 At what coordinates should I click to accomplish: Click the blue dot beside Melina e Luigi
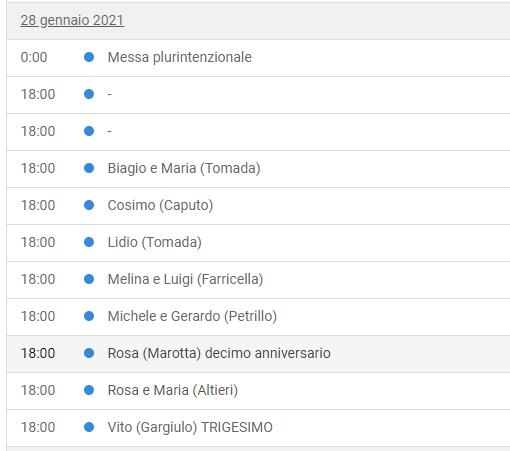click(x=89, y=279)
